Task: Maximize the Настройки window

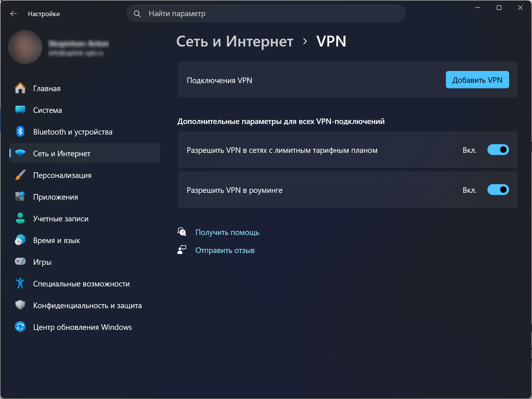Action: [x=499, y=8]
